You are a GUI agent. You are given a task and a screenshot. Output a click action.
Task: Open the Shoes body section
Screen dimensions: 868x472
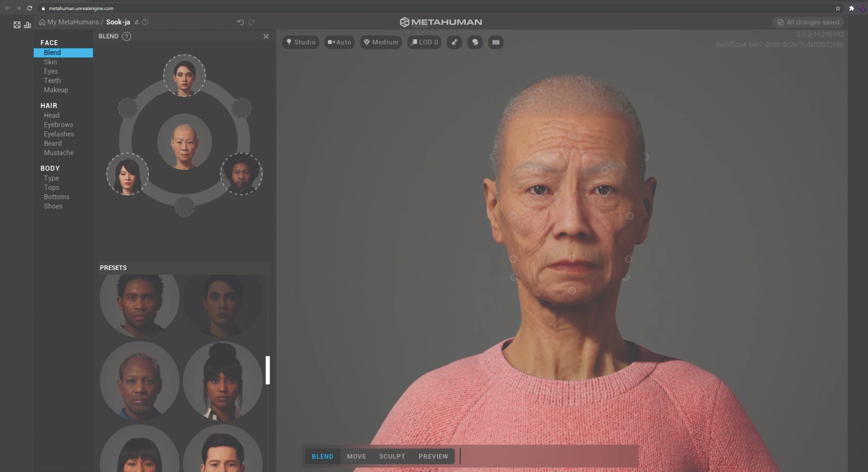point(53,206)
